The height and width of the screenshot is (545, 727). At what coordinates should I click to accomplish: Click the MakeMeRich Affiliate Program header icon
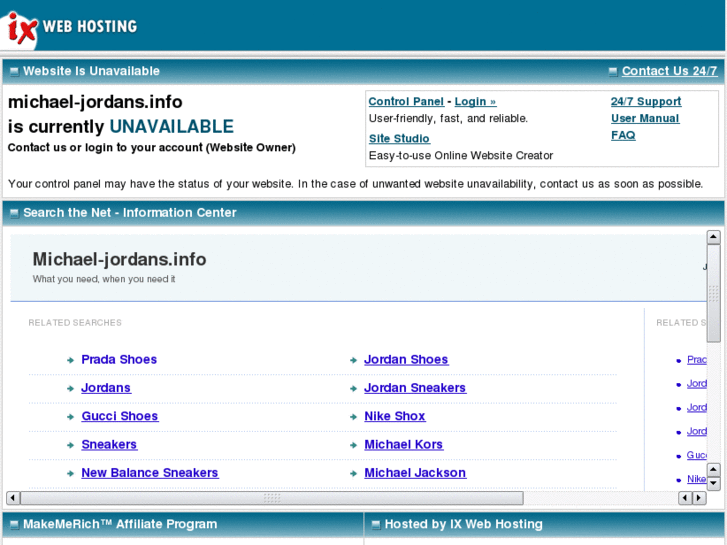click(x=14, y=525)
